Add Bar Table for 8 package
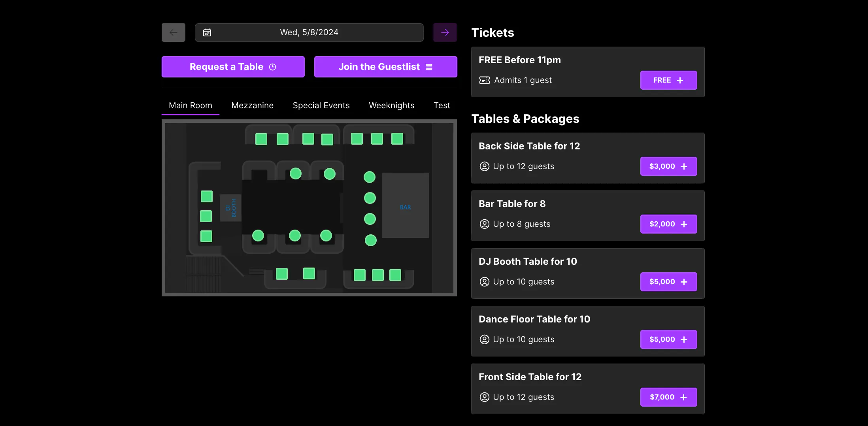The width and height of the screenshot is (868, 426). pyautogui.click(x=668, y=224)
